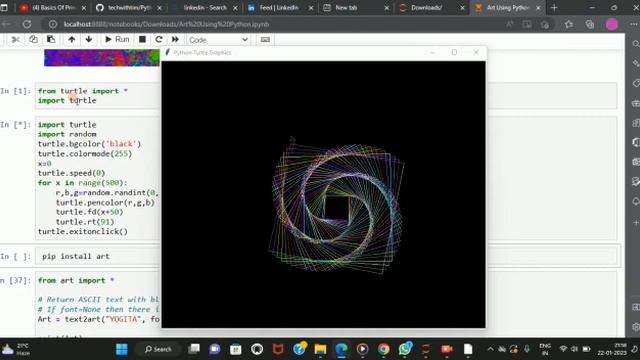Open File Explorer from the taskbar

320,349
